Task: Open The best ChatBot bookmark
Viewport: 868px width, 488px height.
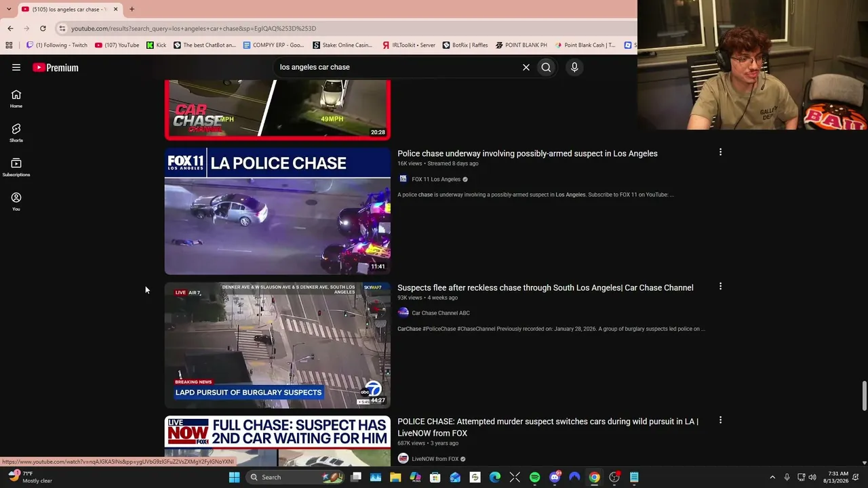Action: (205, 45)
